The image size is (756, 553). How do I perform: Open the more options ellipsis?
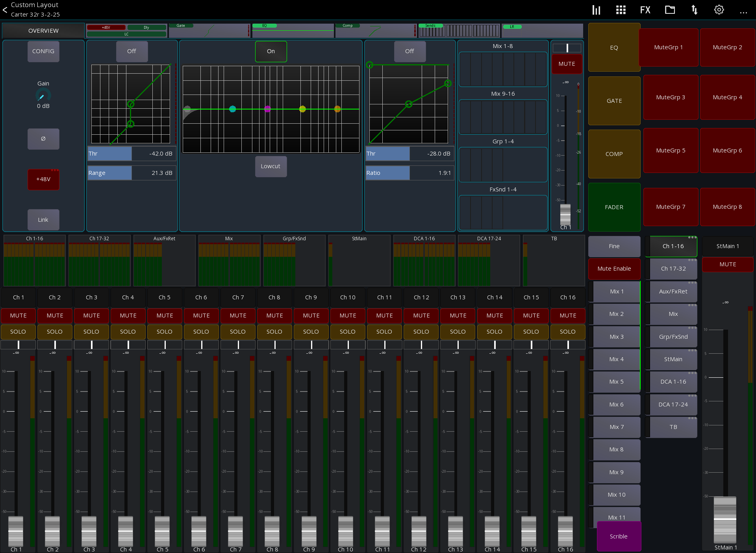click(743, 13)
